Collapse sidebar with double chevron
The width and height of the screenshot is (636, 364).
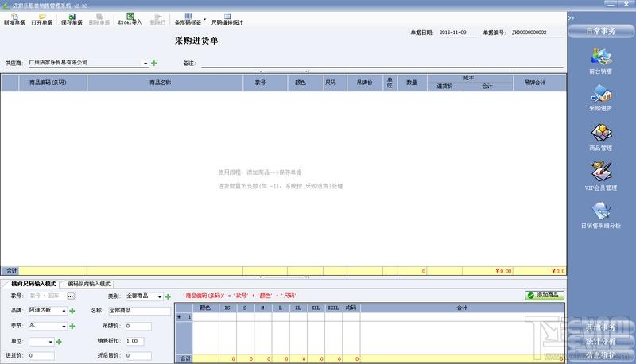571,17
